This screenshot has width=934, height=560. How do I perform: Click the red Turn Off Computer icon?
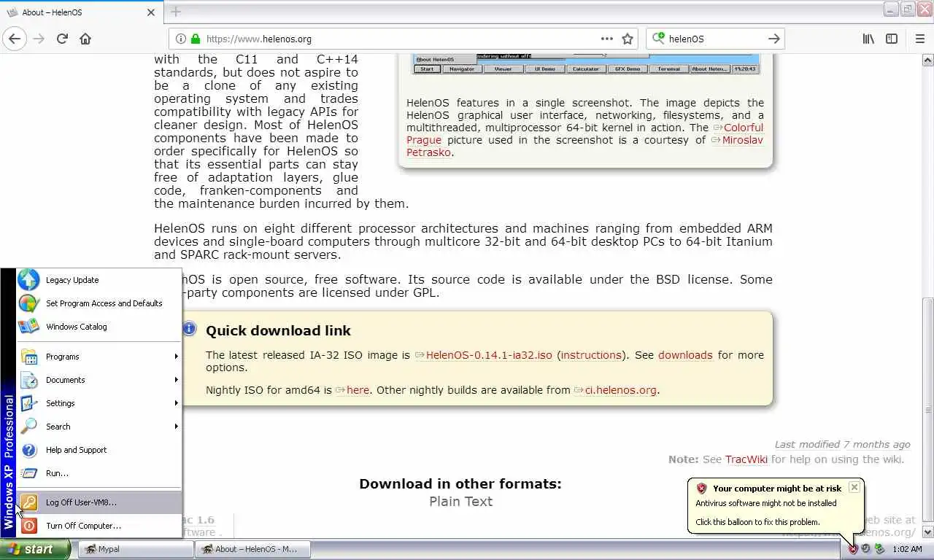(x=28, y=525)
